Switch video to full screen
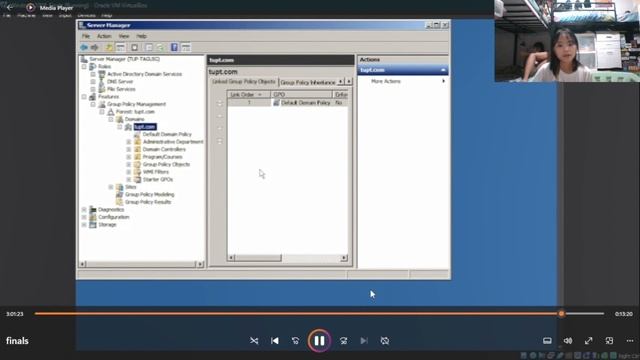 588,340
